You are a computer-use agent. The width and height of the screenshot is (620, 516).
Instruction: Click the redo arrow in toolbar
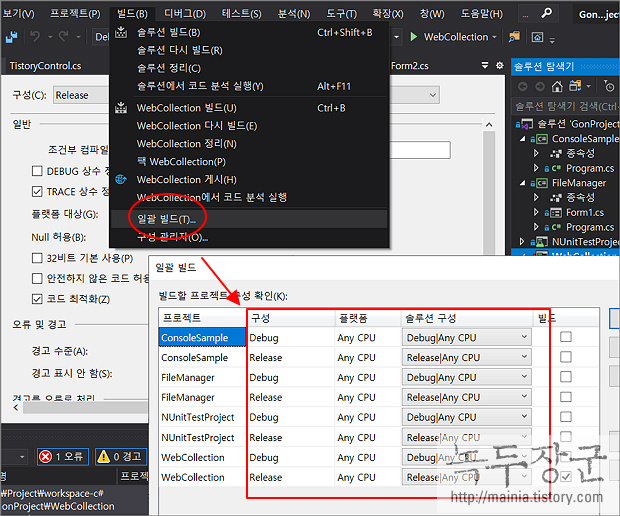click(x=64, y=37)
